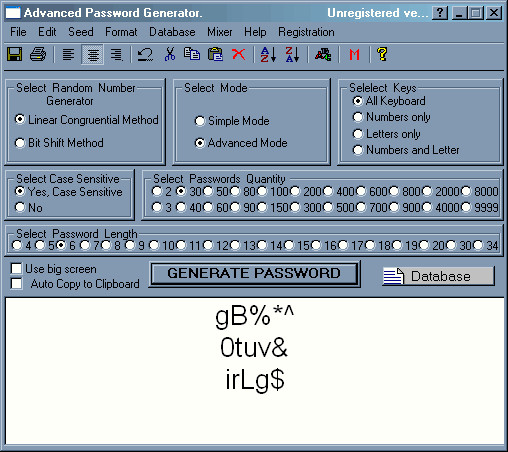Open the Mixer menu
Screen dimensions: 508x452
click(220, 32)
